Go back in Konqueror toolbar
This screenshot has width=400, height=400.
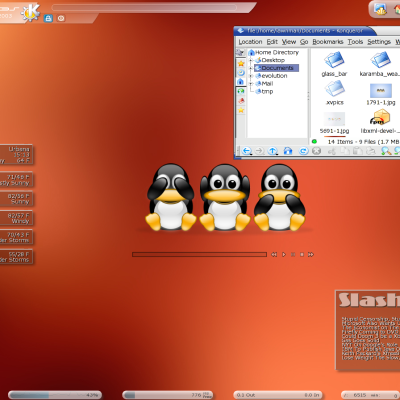tap(246, 151)
